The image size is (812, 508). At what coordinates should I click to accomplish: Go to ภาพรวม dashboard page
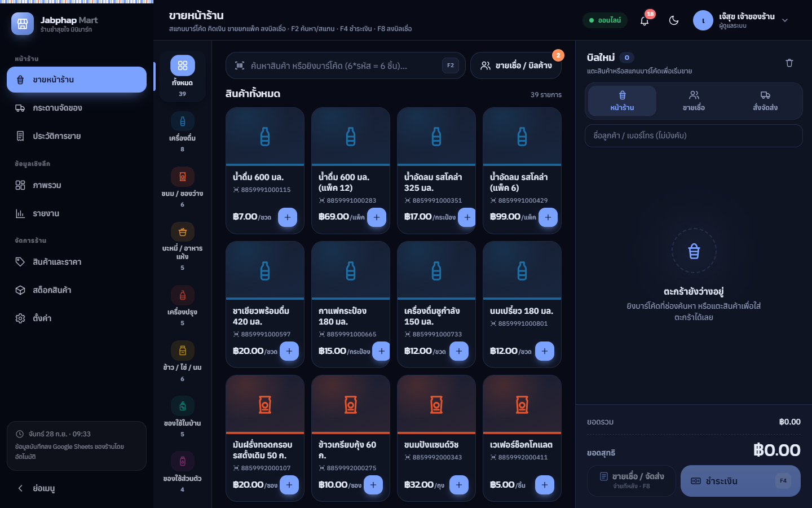pyautogui.click(x=77, y=185)
